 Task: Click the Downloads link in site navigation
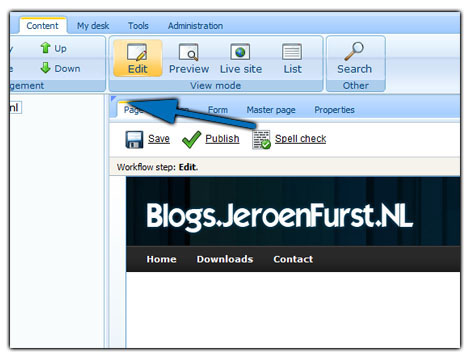pyautogui.click(x=225, y=259)
